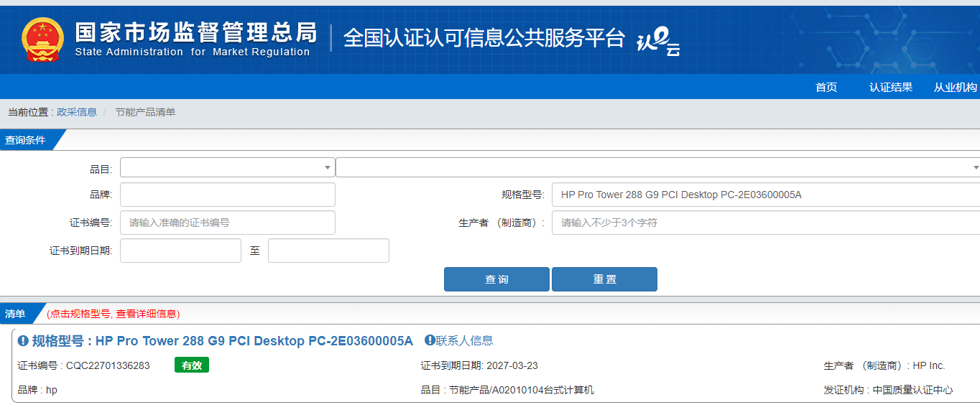
Task: Open the first 品目 dropdown
Action: tap(228, 167)
